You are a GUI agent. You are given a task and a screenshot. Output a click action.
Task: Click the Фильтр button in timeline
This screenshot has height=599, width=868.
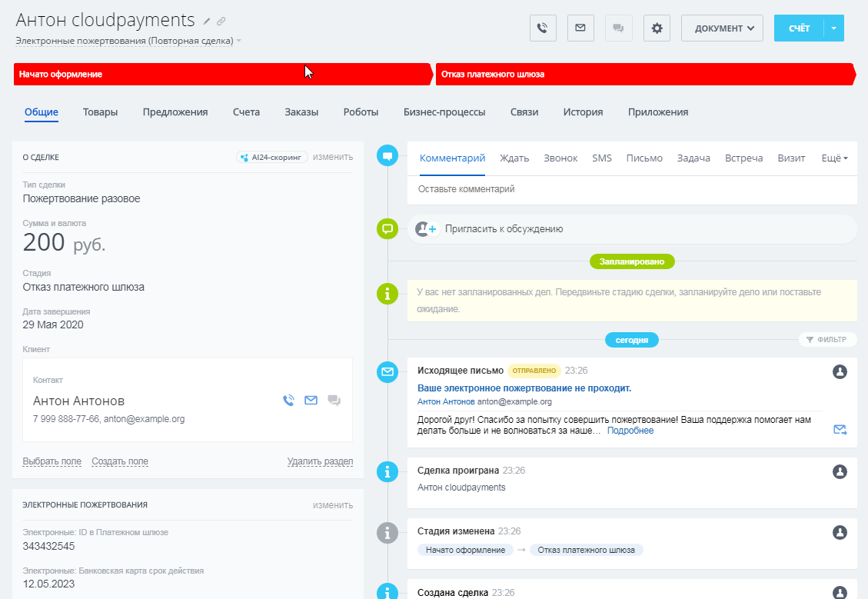[827, 339]
